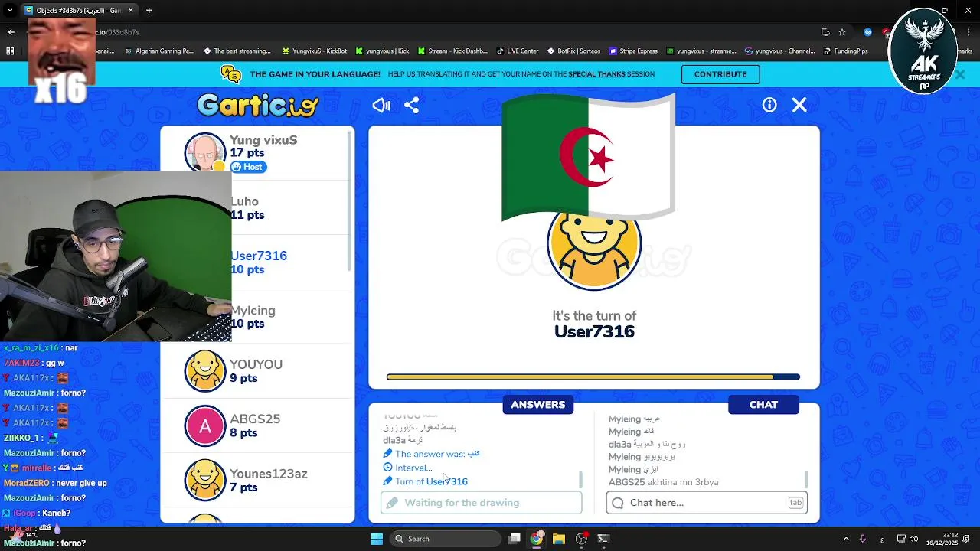Screen dimensions: 980x551
Task: Click the turn timer progress bar
Action: coord(593,377)
